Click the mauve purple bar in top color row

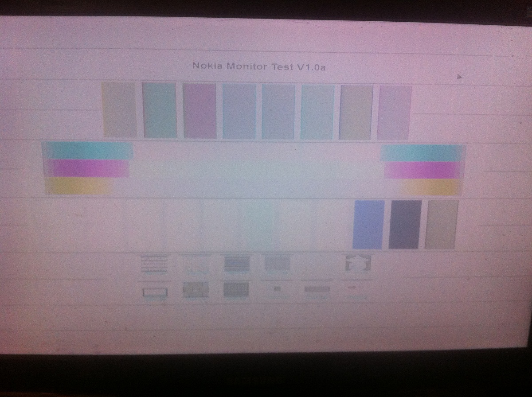(200, 111)
